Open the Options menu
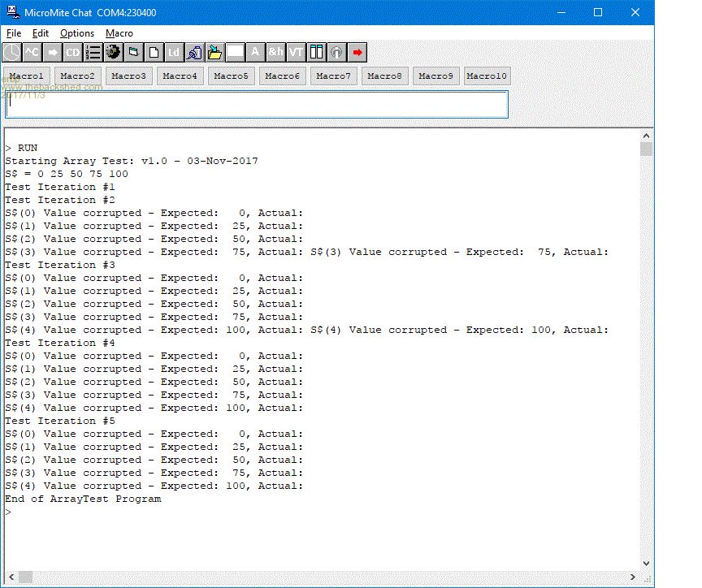The width and height of the screenshot is (702, 588). (77, 33)
